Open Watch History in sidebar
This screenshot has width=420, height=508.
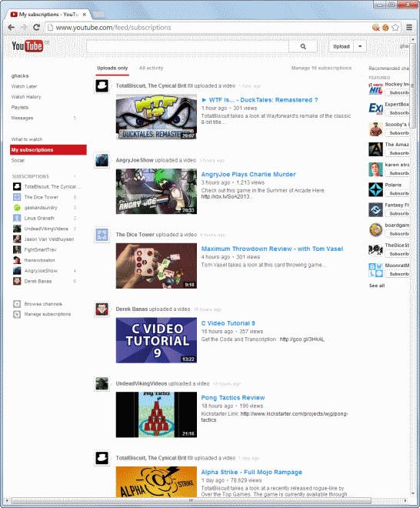26,97
